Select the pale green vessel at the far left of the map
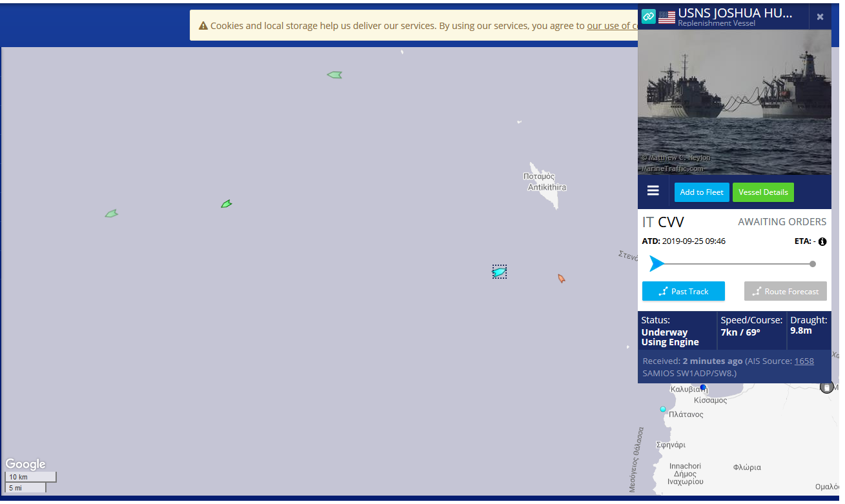 [x=111, y=214]
